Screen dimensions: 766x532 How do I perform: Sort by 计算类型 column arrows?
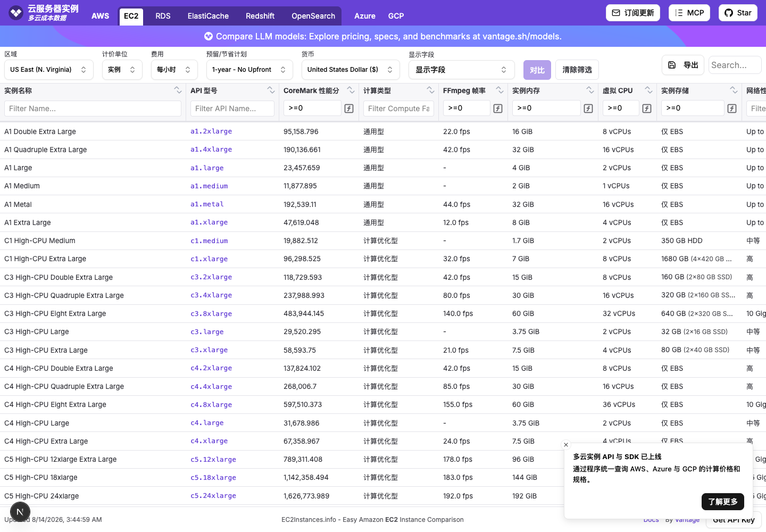(430, 90)
